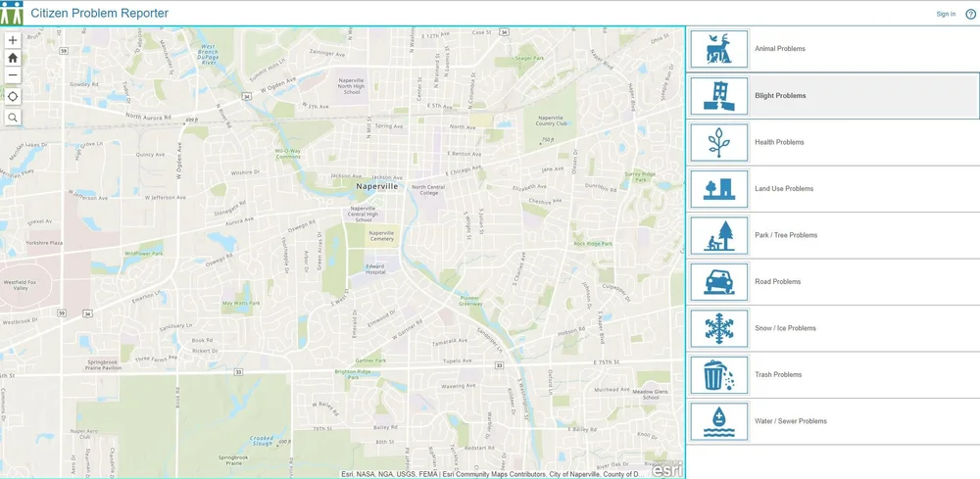Click Wildflower Park map label
Image resolution: width=980 pixels, height=479 pixels.
[144, 254]
